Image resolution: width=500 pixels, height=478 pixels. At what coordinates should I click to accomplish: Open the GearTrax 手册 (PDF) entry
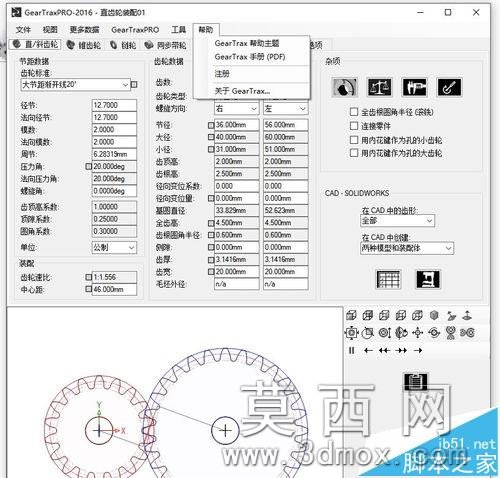(250, 57)
